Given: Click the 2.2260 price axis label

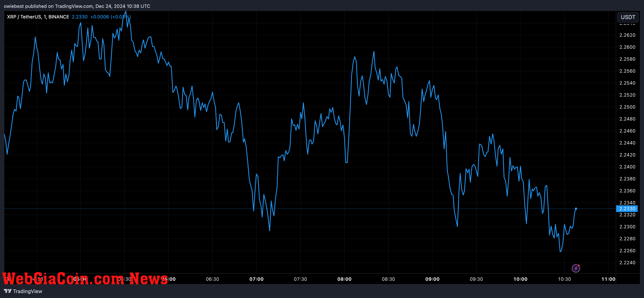Looking at the screenshot, I should coord(627,251).
